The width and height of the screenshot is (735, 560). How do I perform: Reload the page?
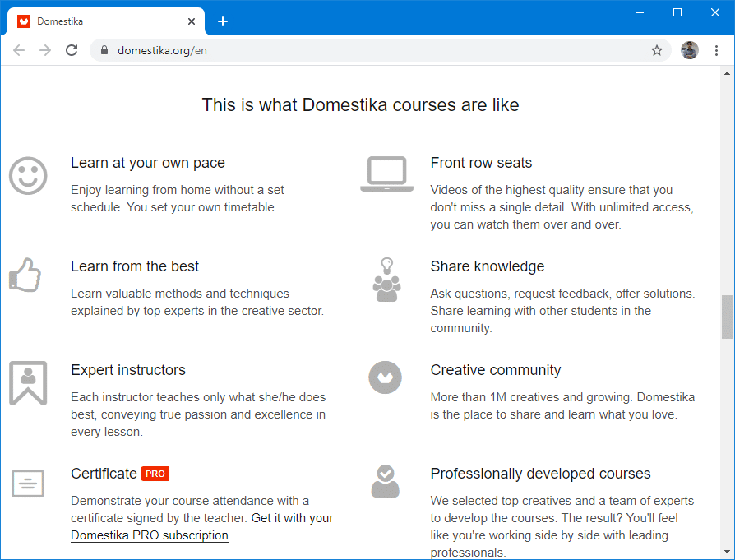click(72, 50)
